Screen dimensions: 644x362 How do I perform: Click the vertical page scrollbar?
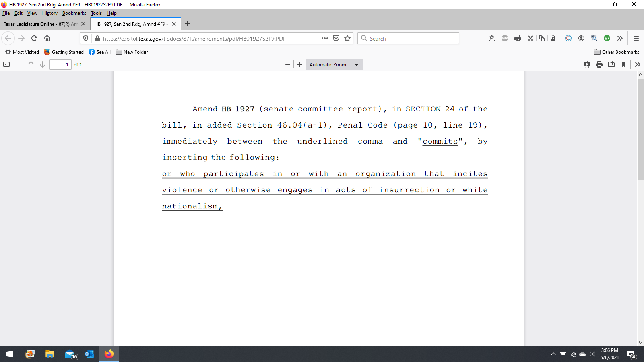(640, 129)
